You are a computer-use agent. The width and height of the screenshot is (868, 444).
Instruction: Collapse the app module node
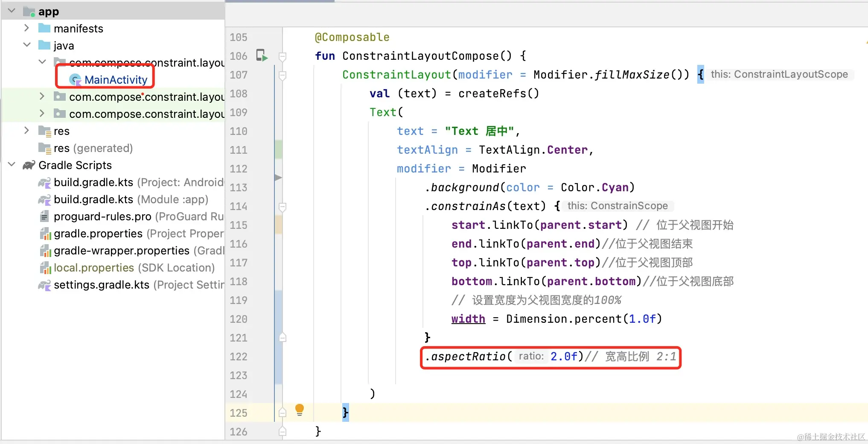tap(12, 11)
